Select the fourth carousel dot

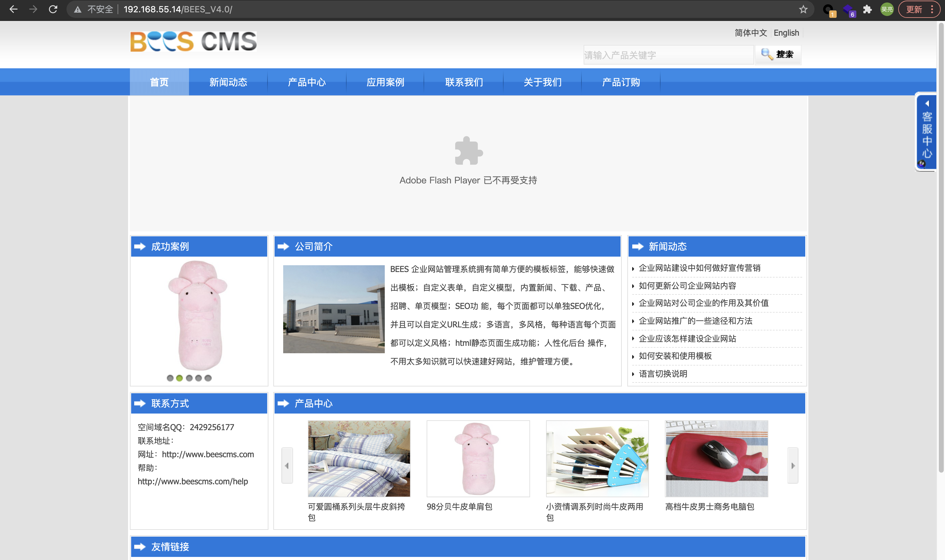tap(199, 378)
